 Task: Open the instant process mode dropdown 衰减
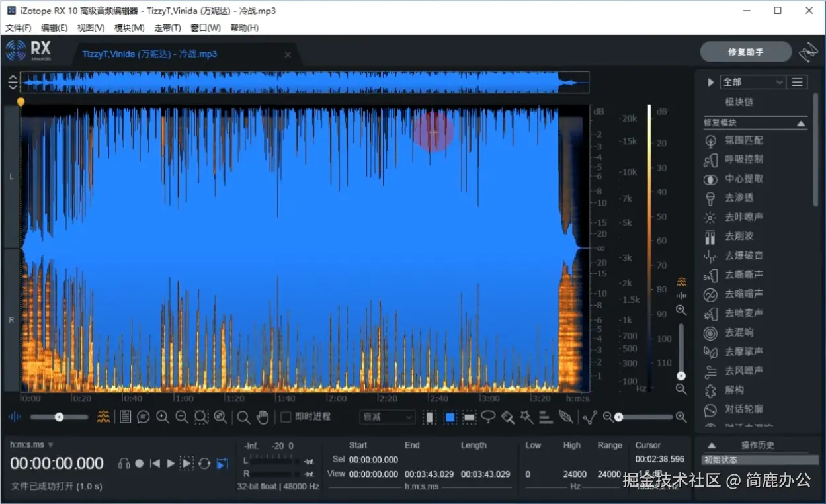coord(388,417)
